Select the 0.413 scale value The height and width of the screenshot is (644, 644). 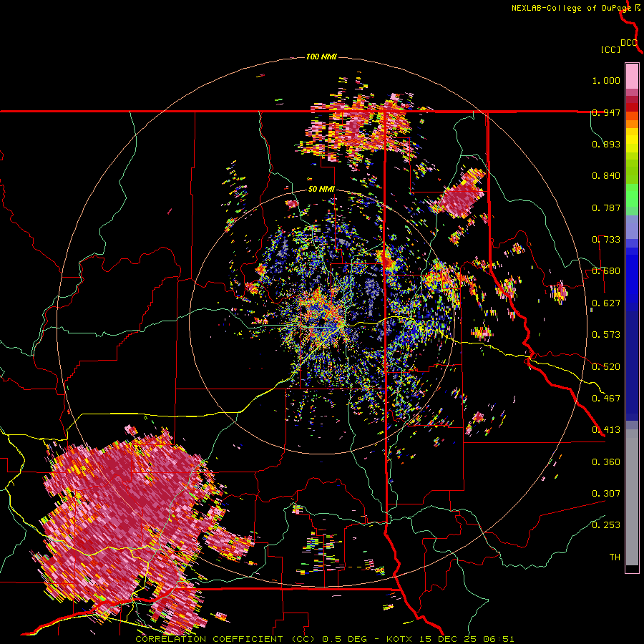point(606,430)
